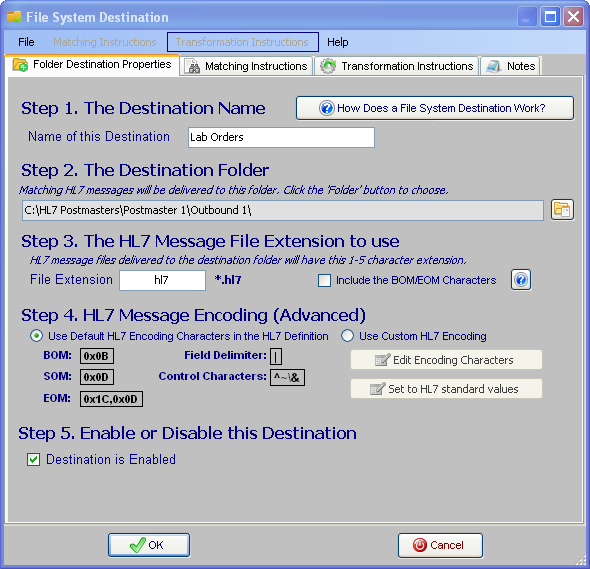Click the notebook icon on Notes tab
This screenshot has height=569, width=590.
click(x=493, y=66)
